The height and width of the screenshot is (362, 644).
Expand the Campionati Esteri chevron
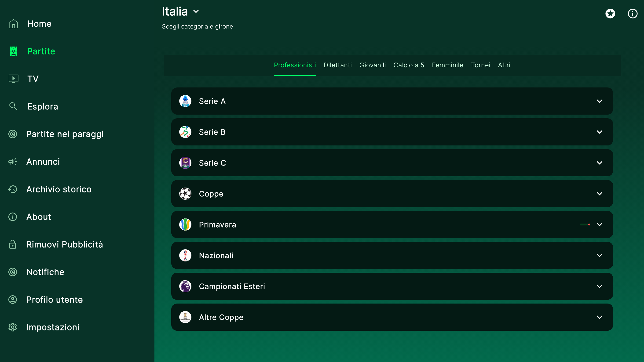tap(599, 286)
